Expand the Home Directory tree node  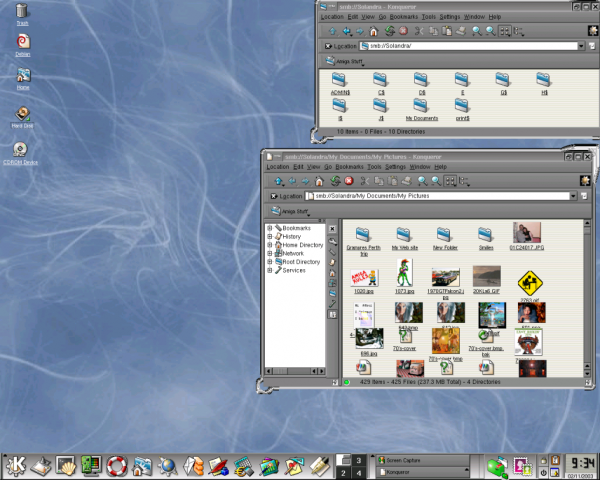point(269,245)
